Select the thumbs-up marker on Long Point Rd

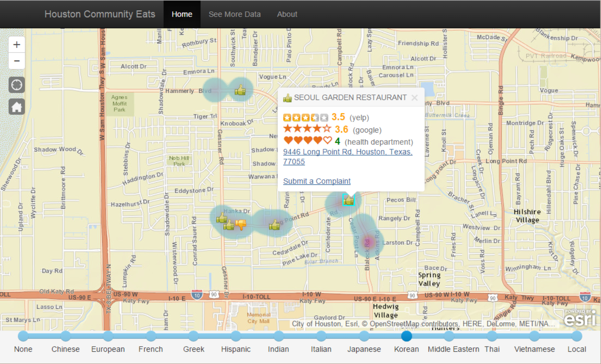[274, 224]
